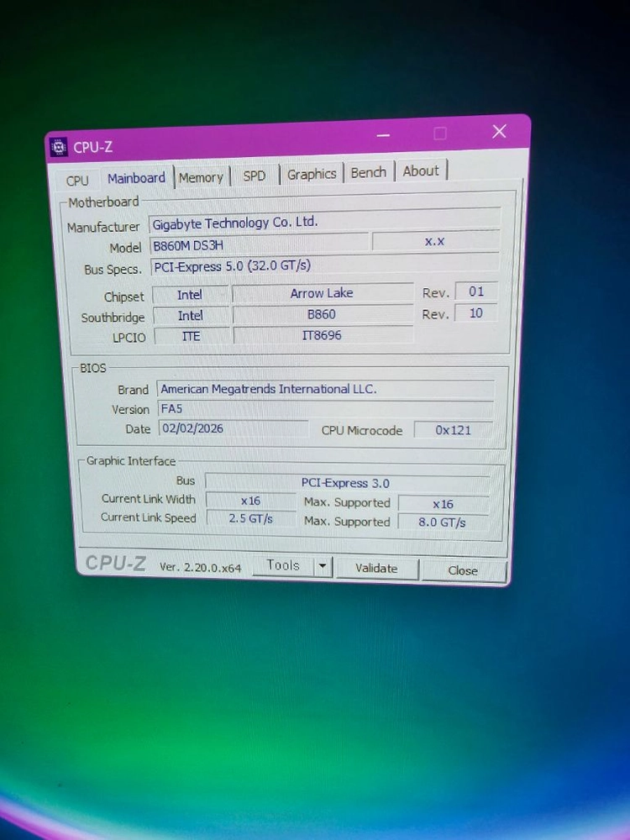630x840 pixels.
Task: Click the CPU Microcode value 0x121
Action: tap(453, 430)
